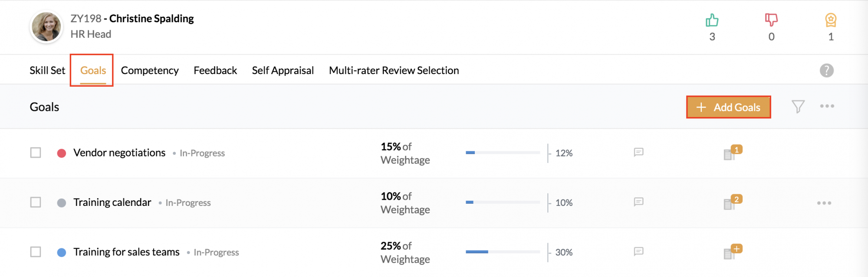Add a note to Training for sales teams
The image size is (868, 277).
point(732,252)
